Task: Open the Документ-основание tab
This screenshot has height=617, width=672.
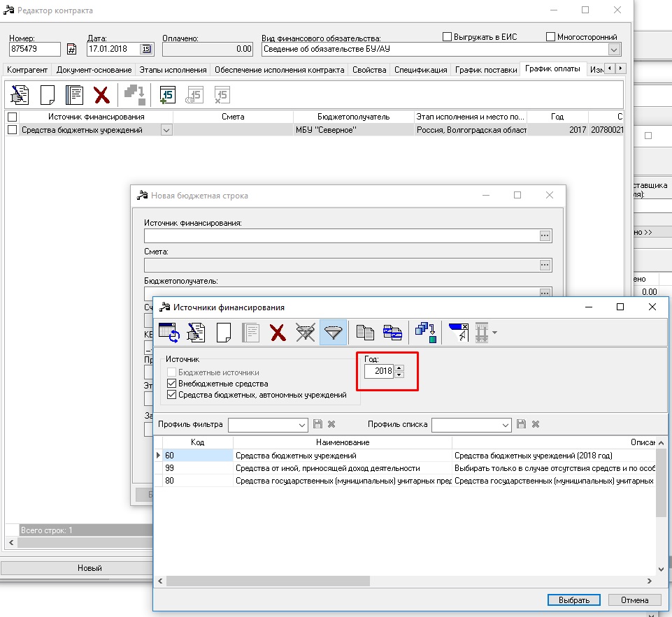Action: 94,70
